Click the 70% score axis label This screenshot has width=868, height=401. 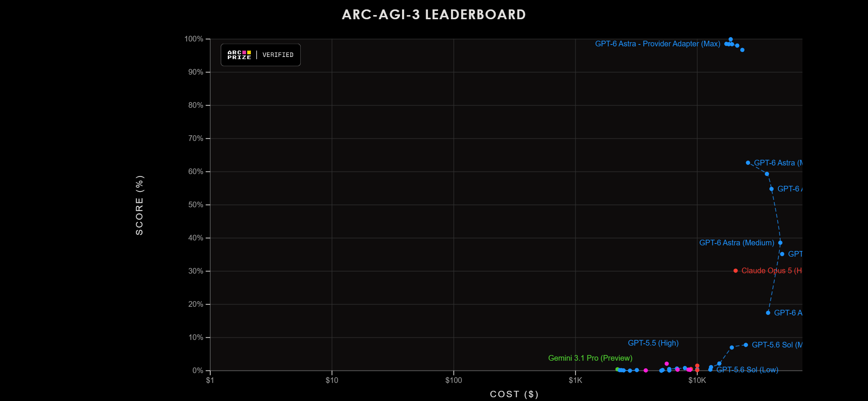[196, 138]
